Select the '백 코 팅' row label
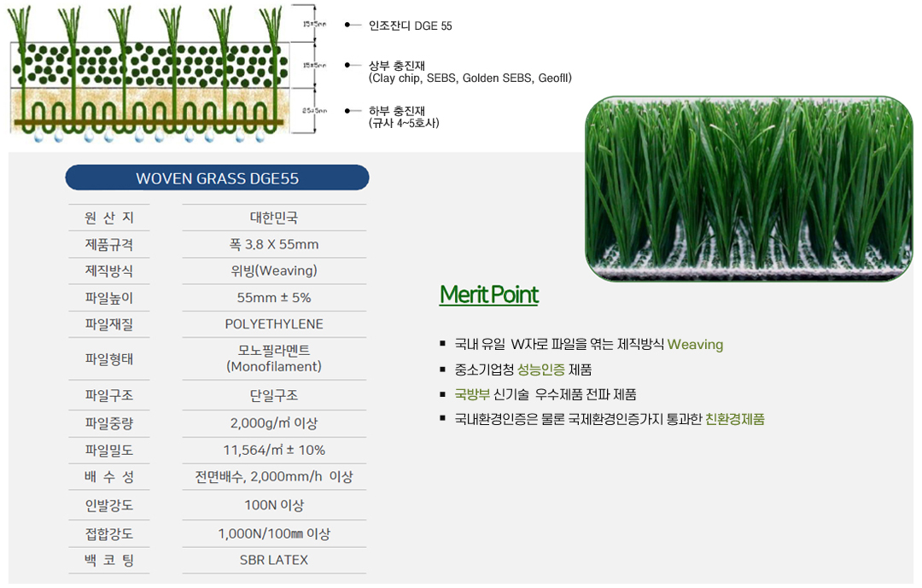 tap(109, 561)
